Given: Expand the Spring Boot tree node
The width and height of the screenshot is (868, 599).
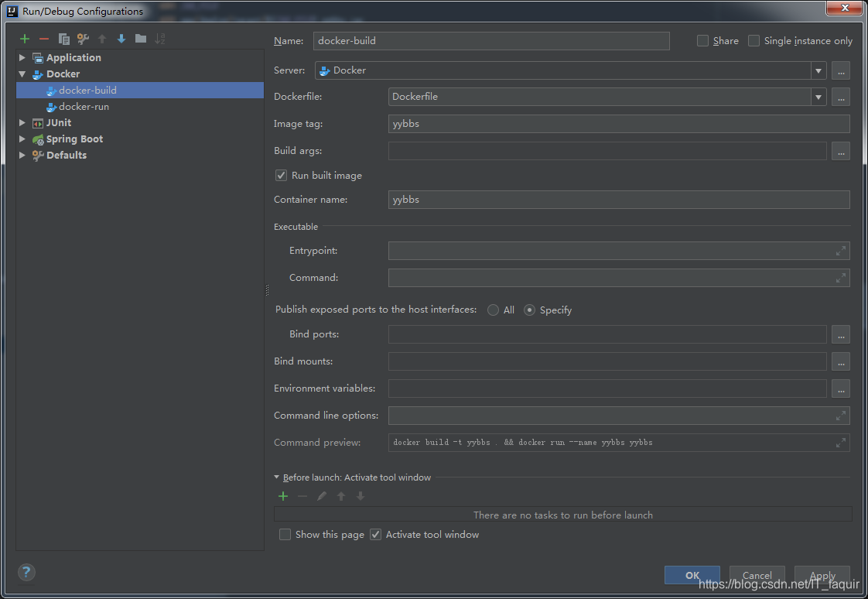Looking at the screenshot, I should click(x=22, y=139).
